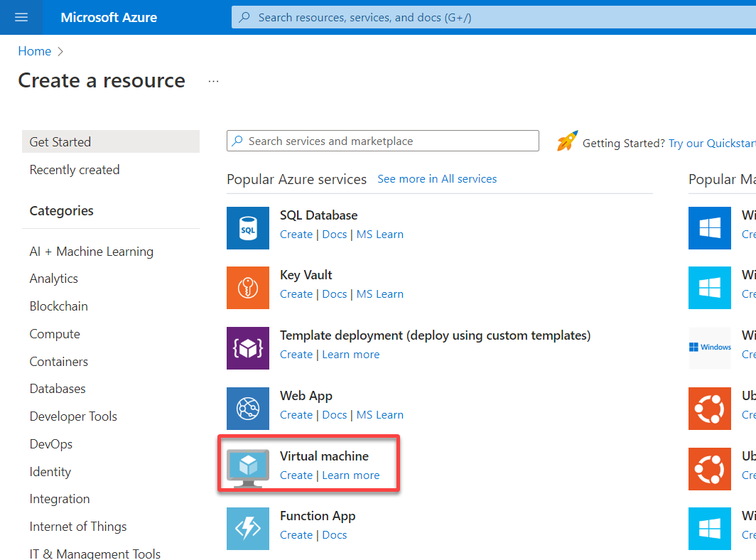
Task: Click the Virtual machine monitor icon
Action: click(x=248, y=468)
